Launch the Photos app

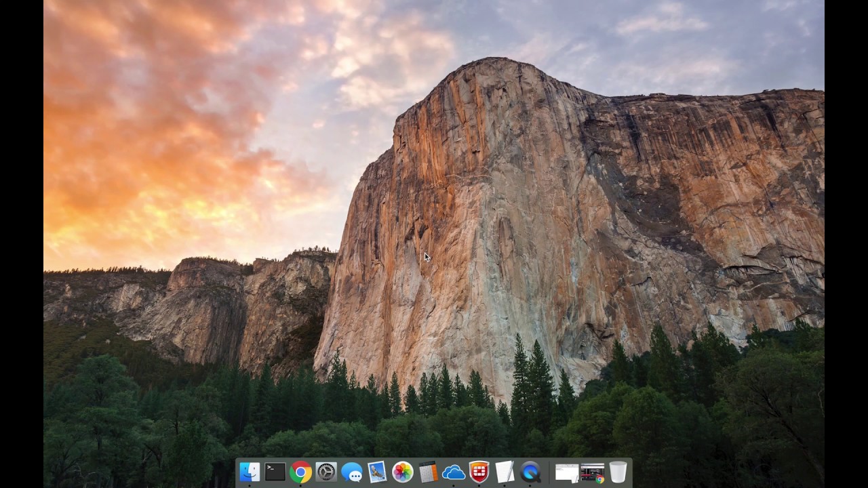pyautogui.click(x=403, y=472)
